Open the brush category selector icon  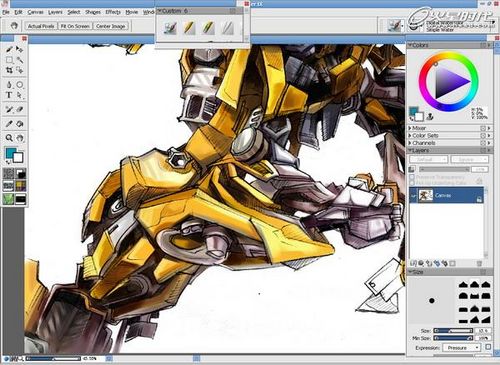(x=394, y=25)
